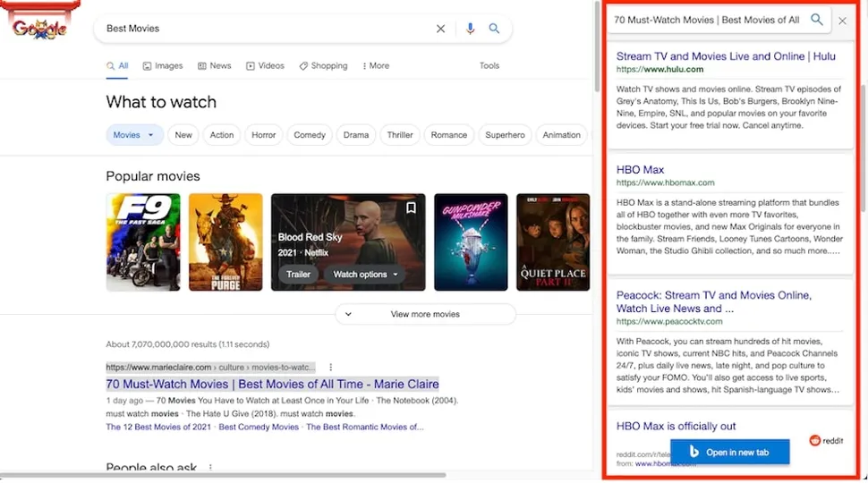Click the reddit source icon
The width and height of the screenshot is (868, 483).
[x=815, y=440]
